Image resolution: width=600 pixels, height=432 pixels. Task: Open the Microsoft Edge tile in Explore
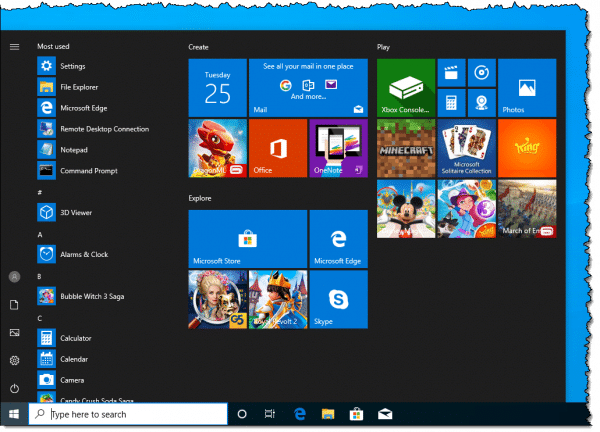[x=339, y=239]
